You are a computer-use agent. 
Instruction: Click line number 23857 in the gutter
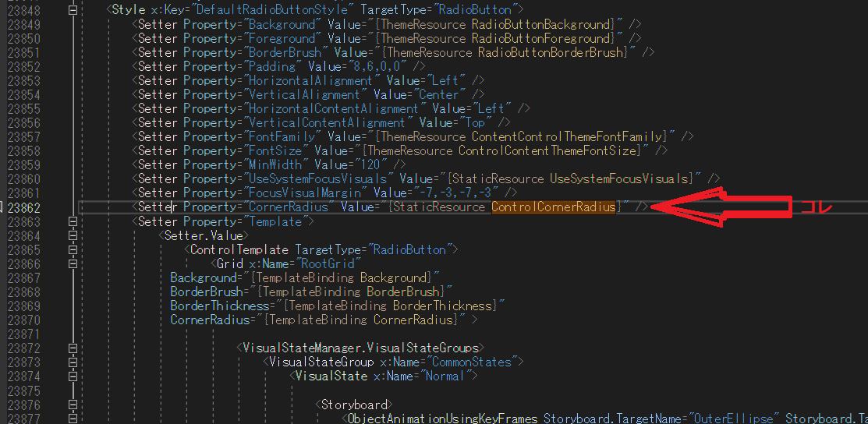(24, 136)
